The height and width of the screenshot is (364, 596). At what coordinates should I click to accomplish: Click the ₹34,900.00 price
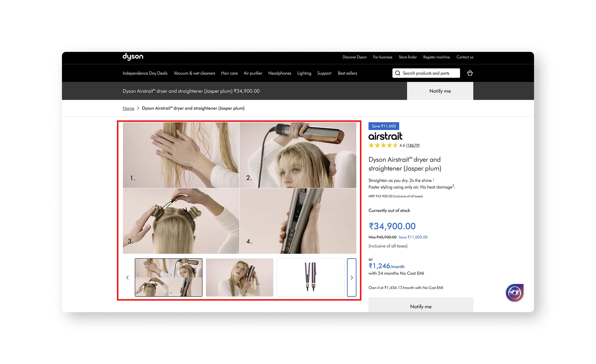[x=392, y=226]
